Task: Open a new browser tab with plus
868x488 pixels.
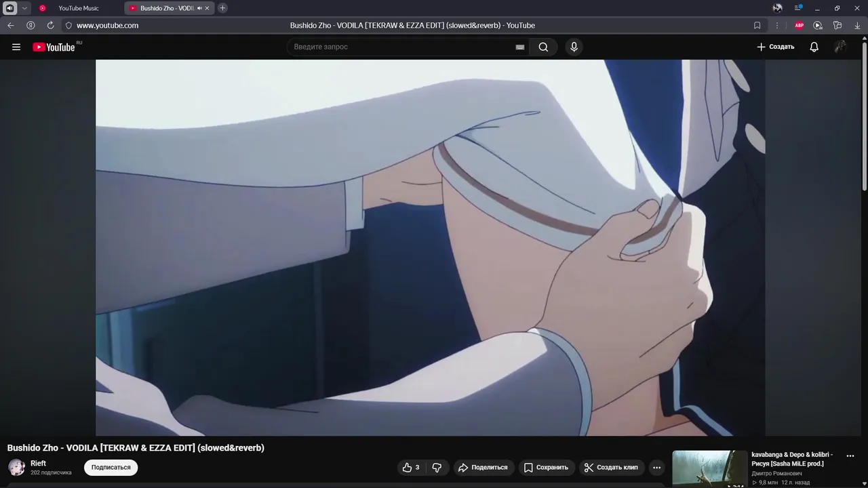Action: pos(222,8)
